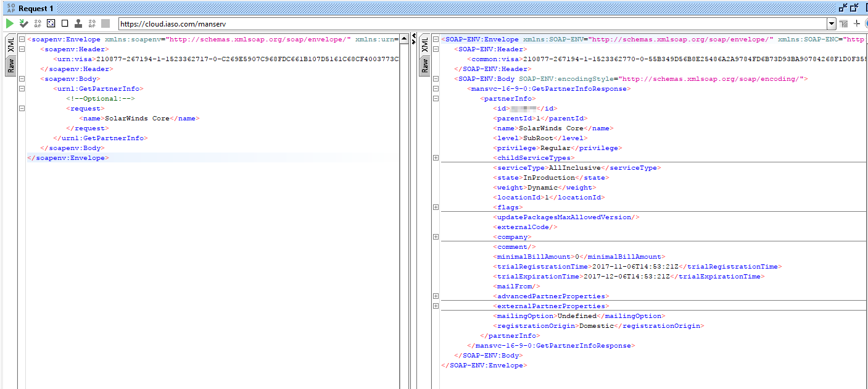Collapse the SOAP-ENV:Header node in response

[x=436, y=49]
